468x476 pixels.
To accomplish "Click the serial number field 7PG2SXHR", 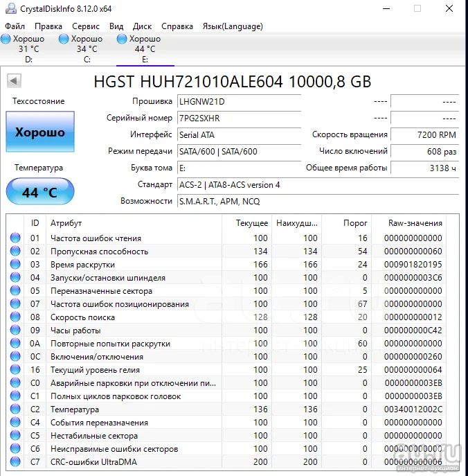I will (x=239, y=118).
